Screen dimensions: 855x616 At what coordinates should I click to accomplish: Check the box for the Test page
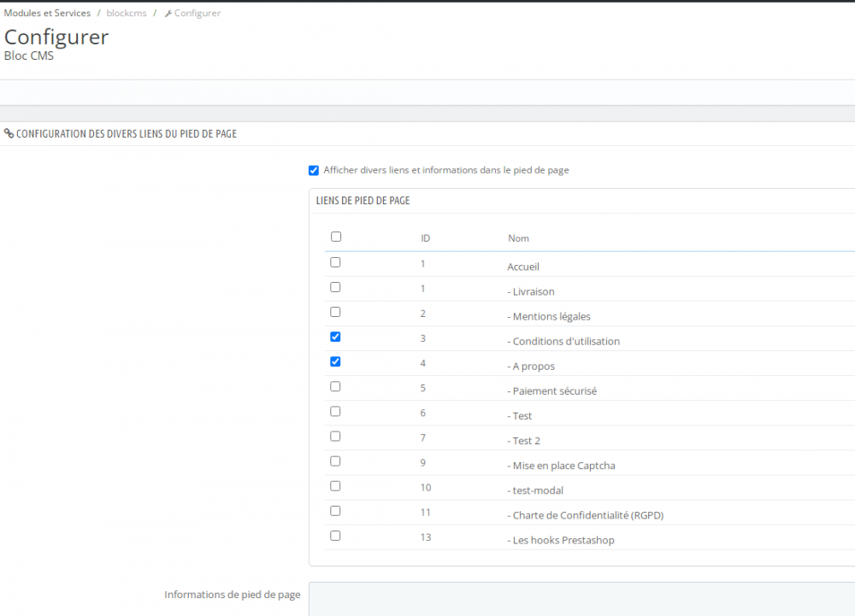[335, 411]
